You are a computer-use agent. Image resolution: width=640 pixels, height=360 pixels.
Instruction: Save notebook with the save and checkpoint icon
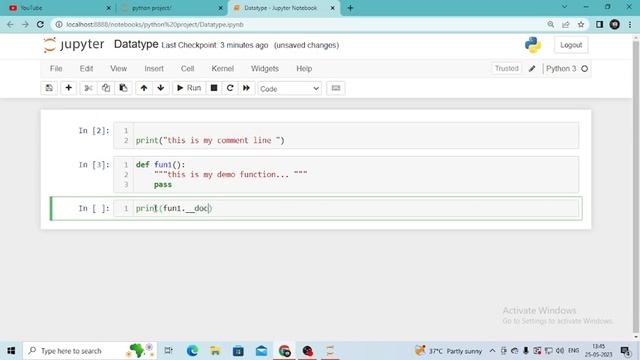point(49,88)
